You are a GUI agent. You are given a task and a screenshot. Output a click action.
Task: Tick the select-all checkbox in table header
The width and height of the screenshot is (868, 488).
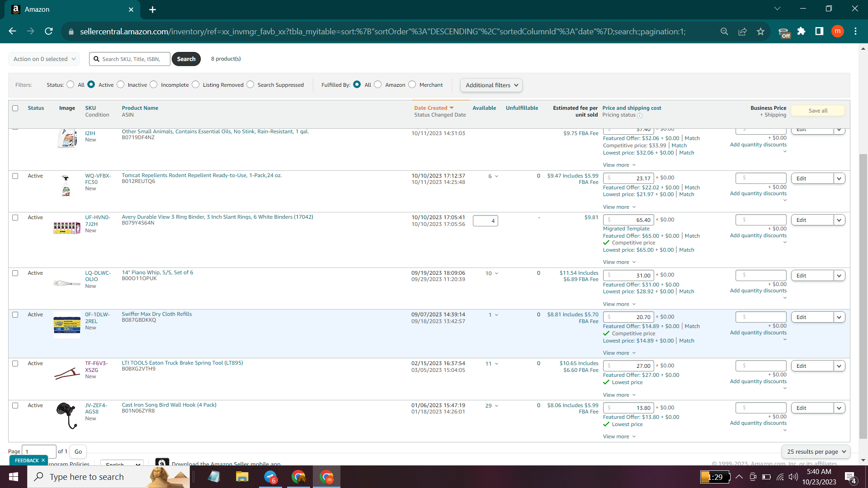(15, 108)
